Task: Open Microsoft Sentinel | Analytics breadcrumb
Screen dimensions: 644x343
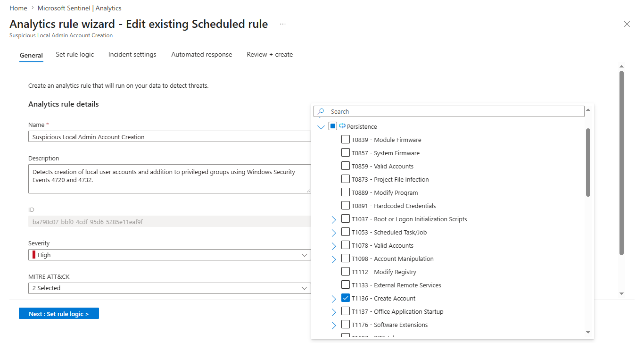Action: 79,8
